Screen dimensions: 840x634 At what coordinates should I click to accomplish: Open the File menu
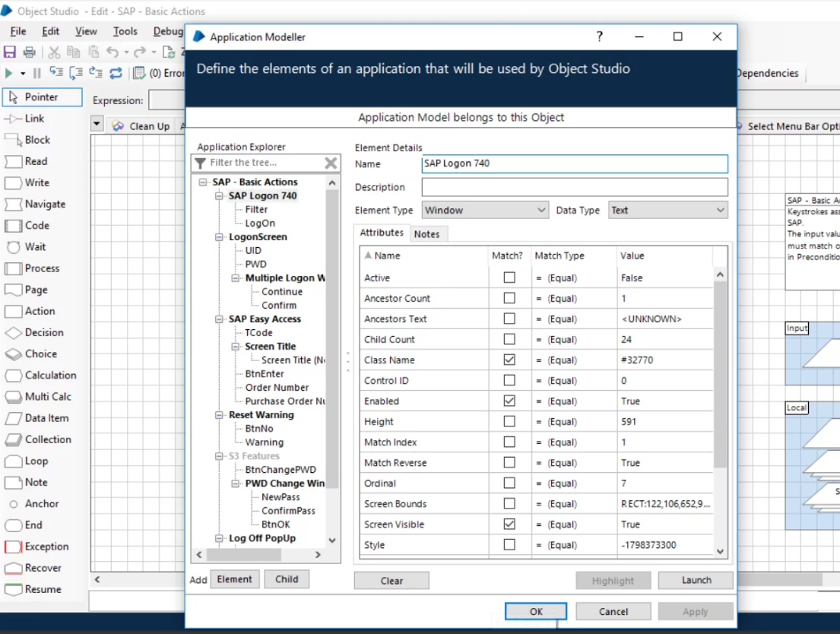tap(18, 31)
